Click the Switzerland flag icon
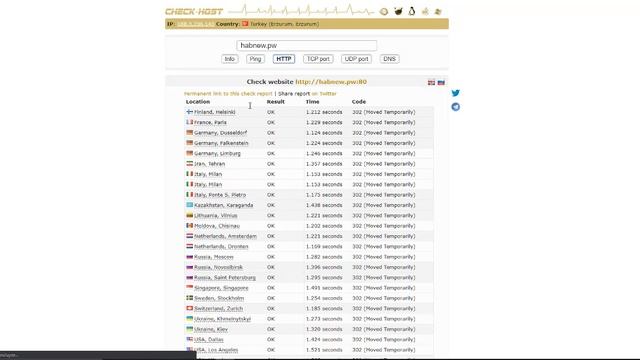Image resolution: width=640 pixels, height=360 pixels. click(x=189, y=308)
